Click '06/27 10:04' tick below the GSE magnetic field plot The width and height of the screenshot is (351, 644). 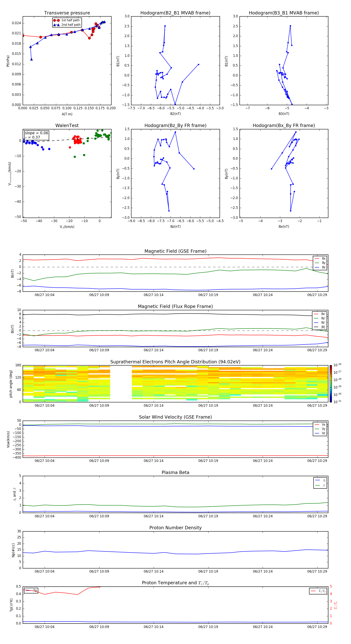tap(44, 295)
